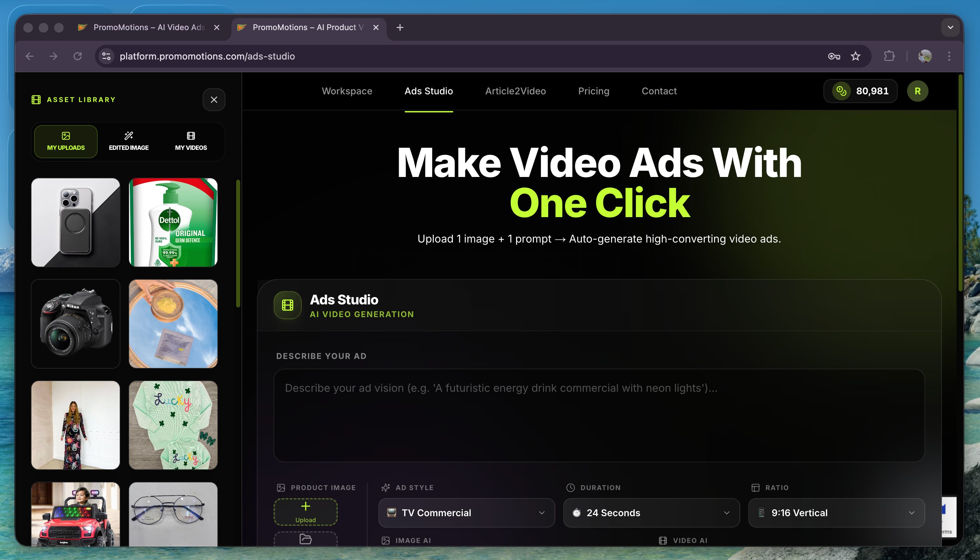Open the R user profile avatar

click(917, 91)
